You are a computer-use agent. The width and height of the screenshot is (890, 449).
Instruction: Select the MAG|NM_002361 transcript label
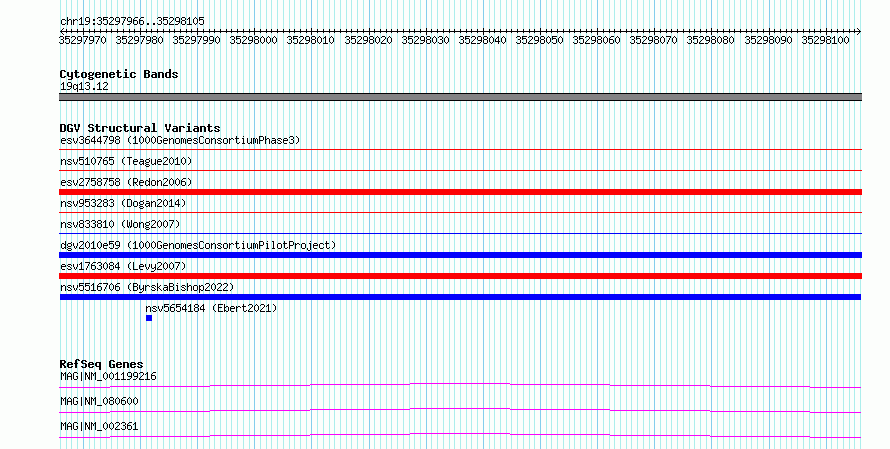(x=99, y=426)
